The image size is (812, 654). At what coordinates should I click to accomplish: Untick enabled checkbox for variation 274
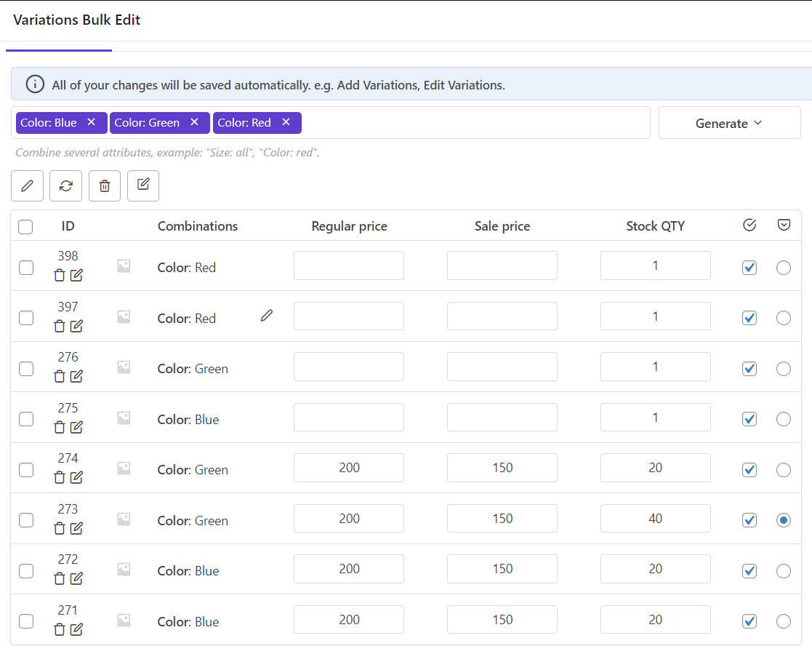click(749, 469)
